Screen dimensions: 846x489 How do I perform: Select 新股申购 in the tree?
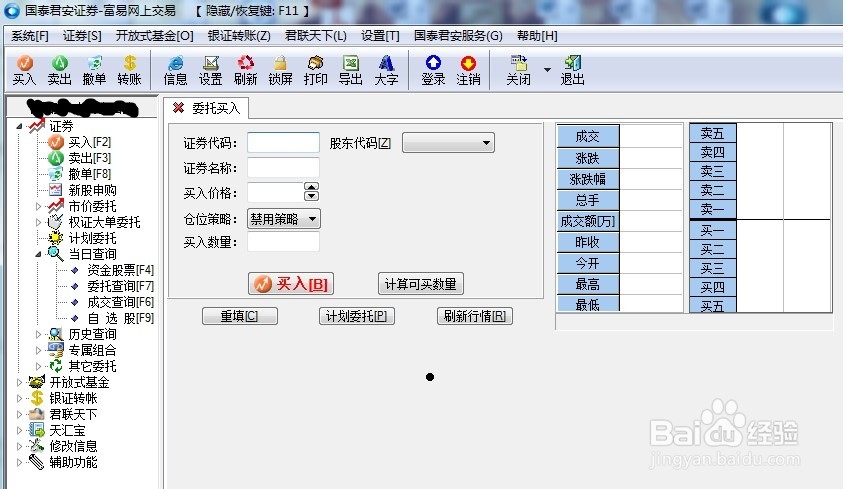[x=92, y=190]
